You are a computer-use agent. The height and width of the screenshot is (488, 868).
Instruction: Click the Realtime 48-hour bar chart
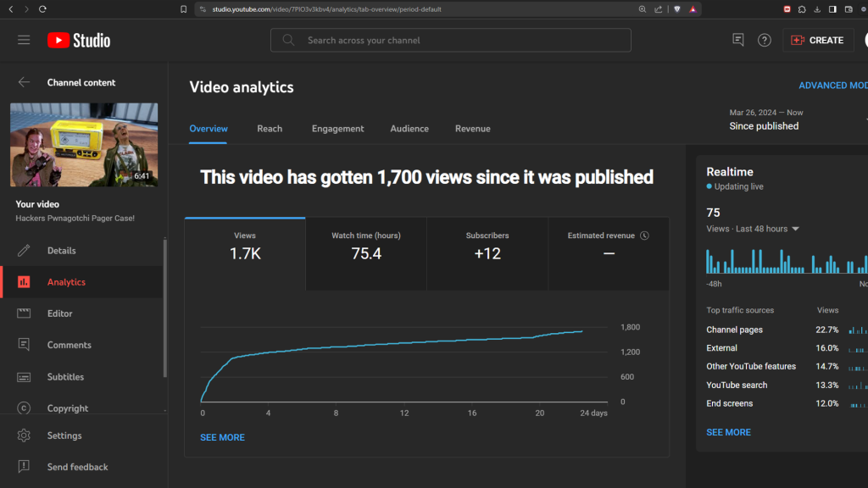tap(787, 261)
